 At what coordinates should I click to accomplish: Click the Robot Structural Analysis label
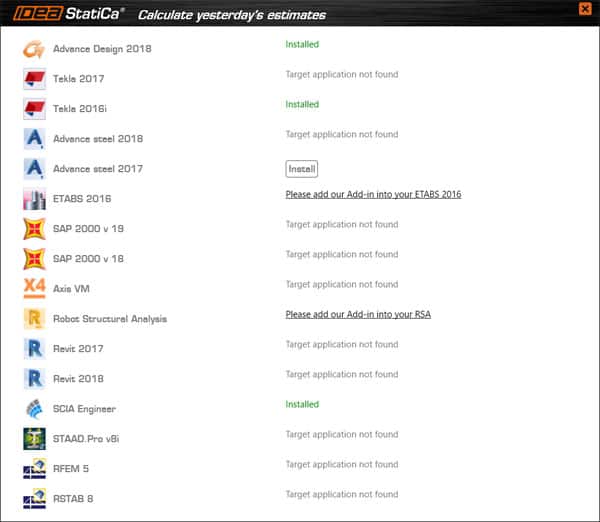pos(110,319)
